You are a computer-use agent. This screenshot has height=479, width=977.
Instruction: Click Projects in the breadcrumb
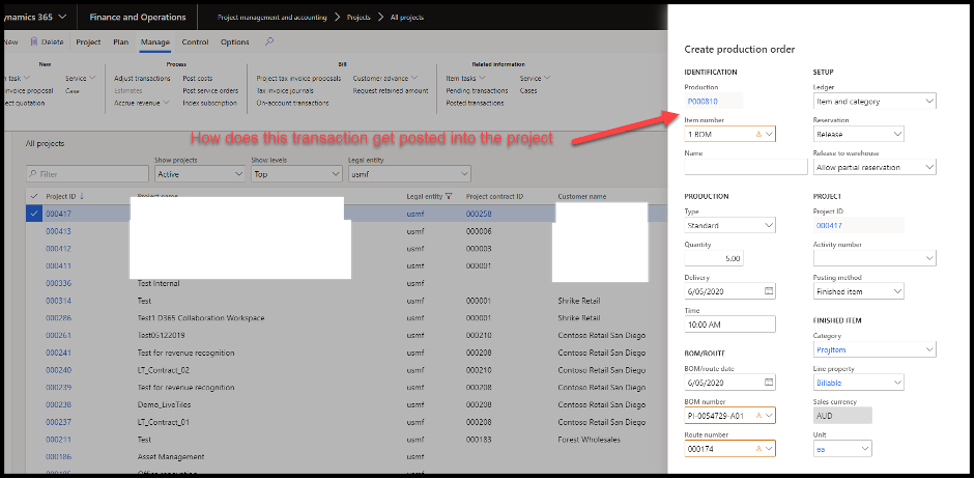[360, 17]
